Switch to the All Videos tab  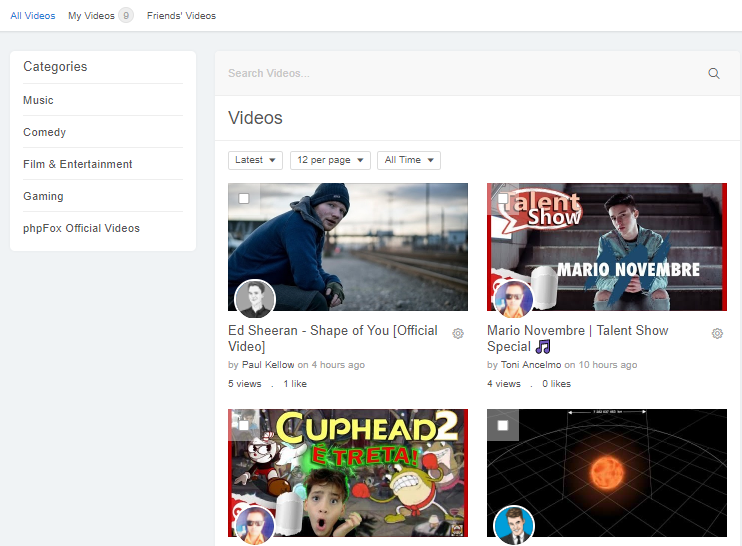[33, 16]
